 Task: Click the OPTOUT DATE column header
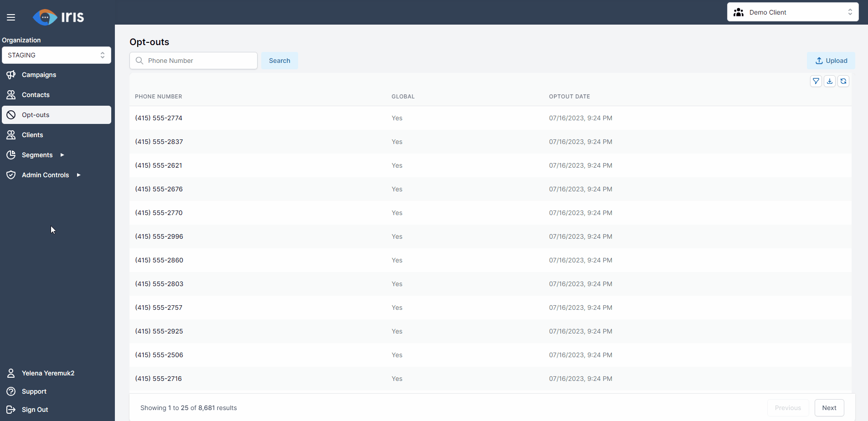pos(569,97)
